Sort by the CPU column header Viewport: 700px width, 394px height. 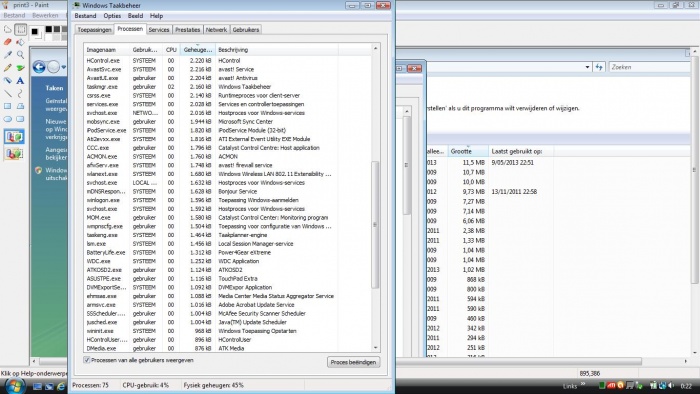(171, 50)
